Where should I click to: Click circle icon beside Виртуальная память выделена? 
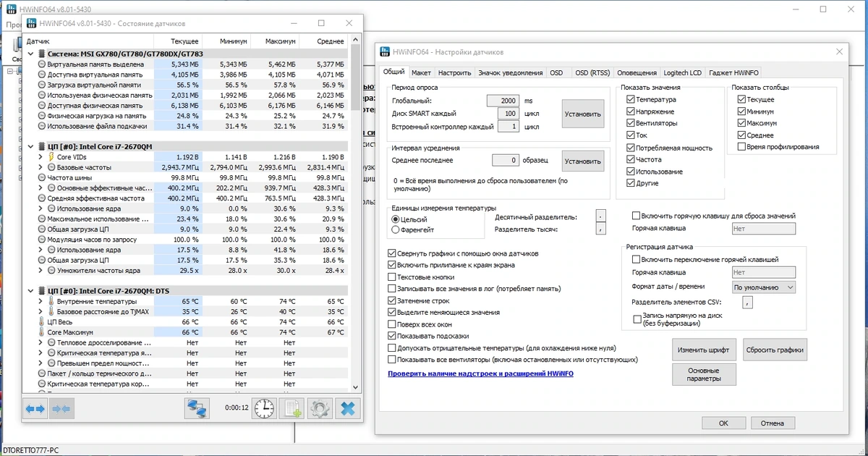[x=42, y=64]
